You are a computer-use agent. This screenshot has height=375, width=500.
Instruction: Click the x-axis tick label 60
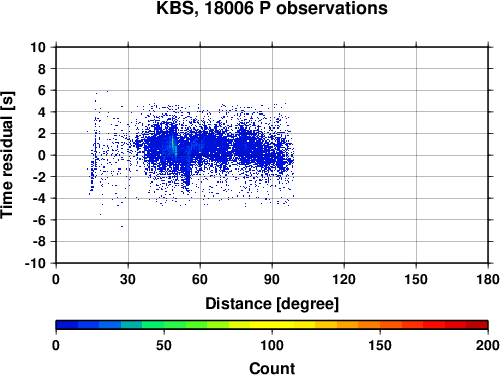[x=200, y=279]
